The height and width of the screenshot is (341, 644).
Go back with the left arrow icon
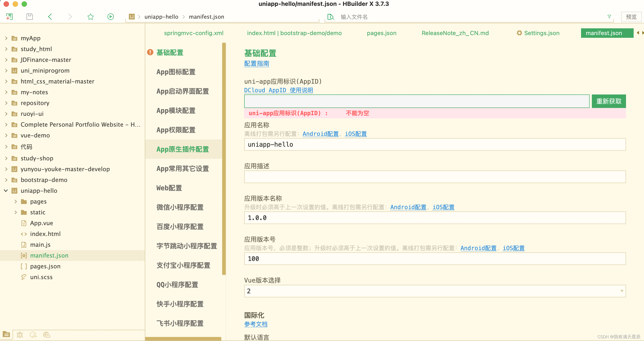click(x=50, y=17)
